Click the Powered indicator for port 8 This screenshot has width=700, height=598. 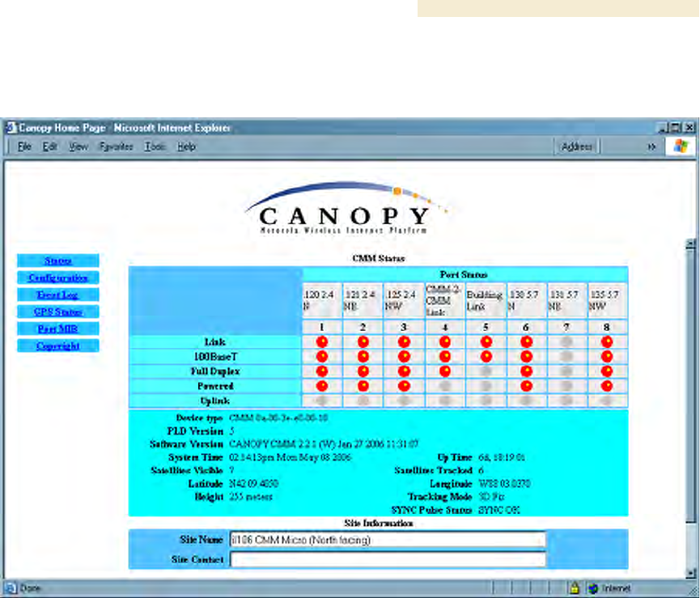pos(607,386)
